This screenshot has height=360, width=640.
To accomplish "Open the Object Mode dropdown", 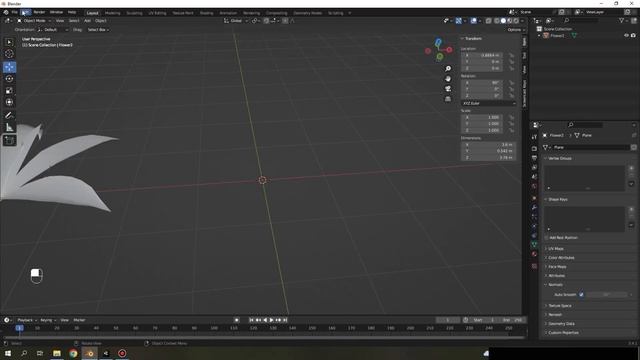I will click(x=34, y=21).
